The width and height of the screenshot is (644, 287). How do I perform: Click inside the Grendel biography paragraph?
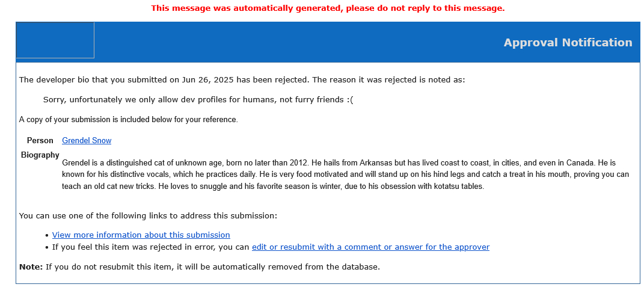pos(345,174)
